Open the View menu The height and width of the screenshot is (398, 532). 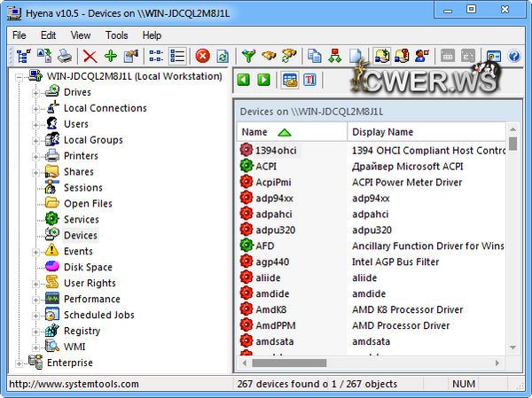pos(81,35)
